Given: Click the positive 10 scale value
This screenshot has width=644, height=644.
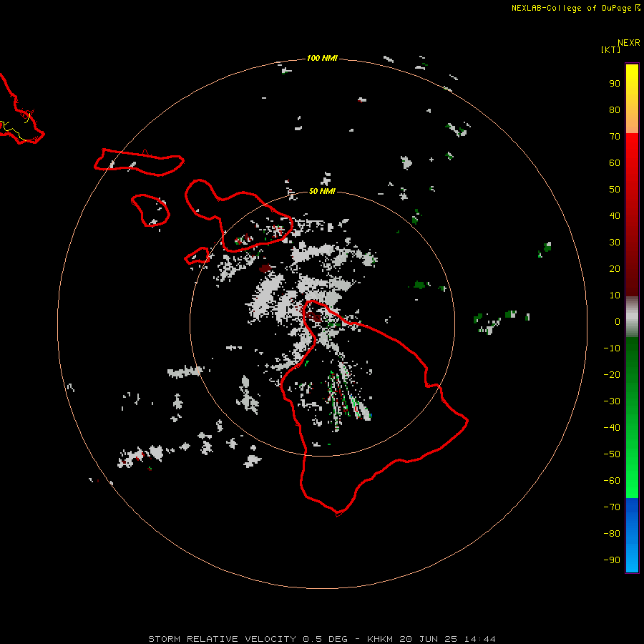Looking at the screenshot, I should pos(615,296).
